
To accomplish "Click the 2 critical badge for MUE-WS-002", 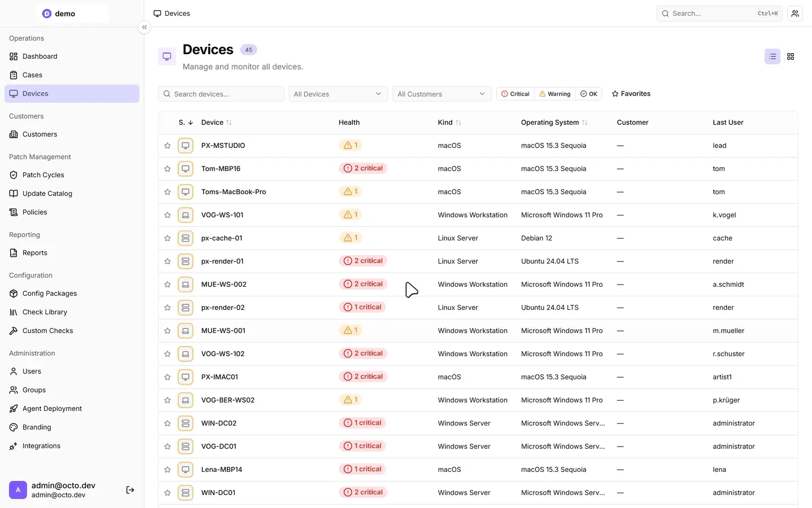I will 363,284.
